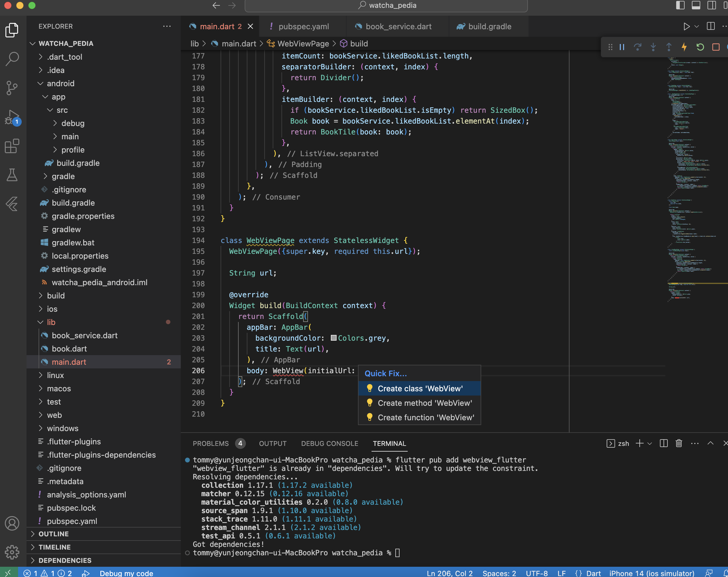Click the debug Step Over button

[638, 47]
